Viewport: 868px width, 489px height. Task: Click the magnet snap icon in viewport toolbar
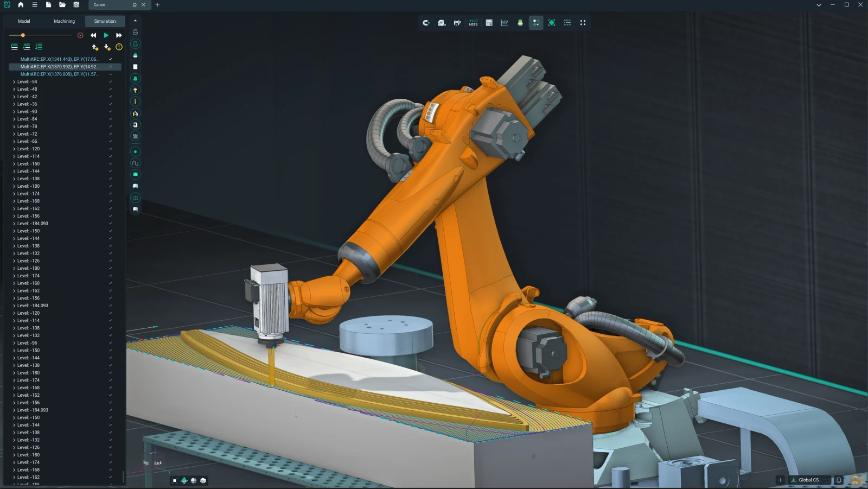(426, 23)
